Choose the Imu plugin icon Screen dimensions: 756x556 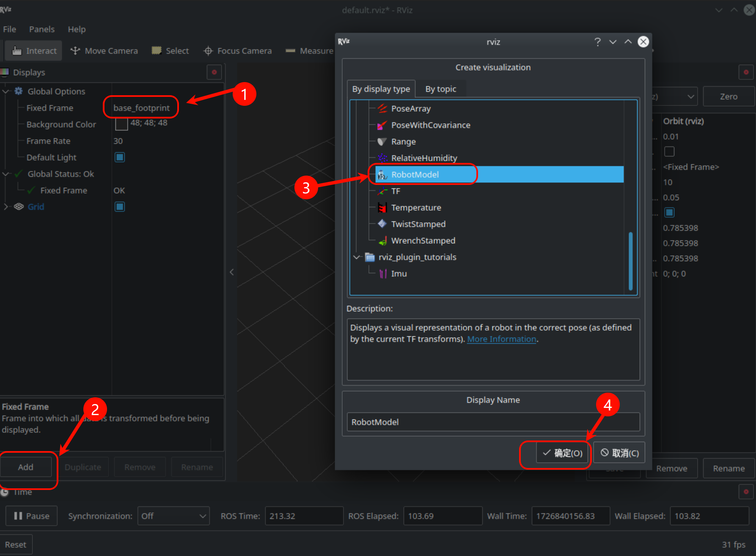(x=383, y=274)
